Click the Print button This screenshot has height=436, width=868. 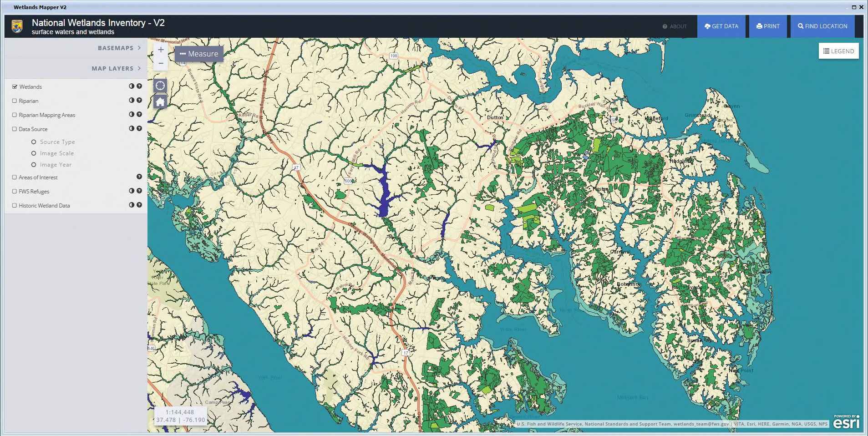pyautogui.click(x=768, y=26)
